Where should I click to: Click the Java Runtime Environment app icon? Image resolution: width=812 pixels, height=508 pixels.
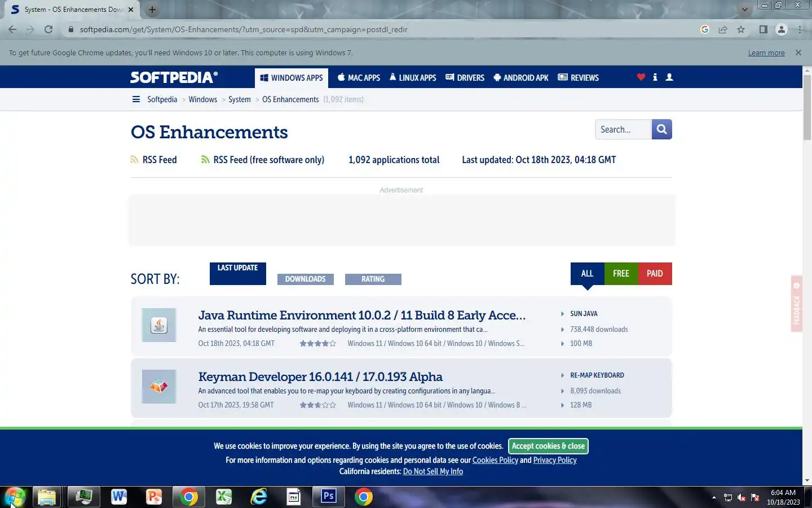[x=159, y=325]
